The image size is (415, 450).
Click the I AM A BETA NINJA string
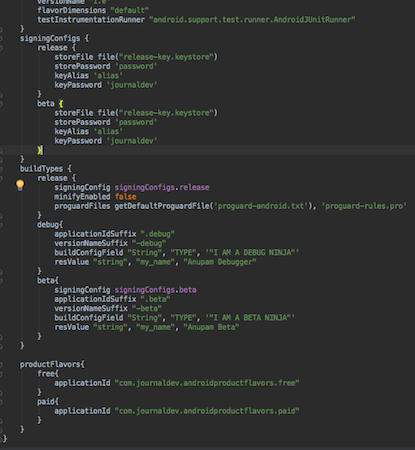click(x=250, y=318)
